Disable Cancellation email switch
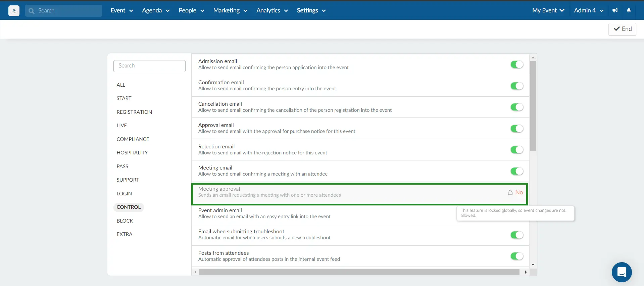 pos(517,107)
